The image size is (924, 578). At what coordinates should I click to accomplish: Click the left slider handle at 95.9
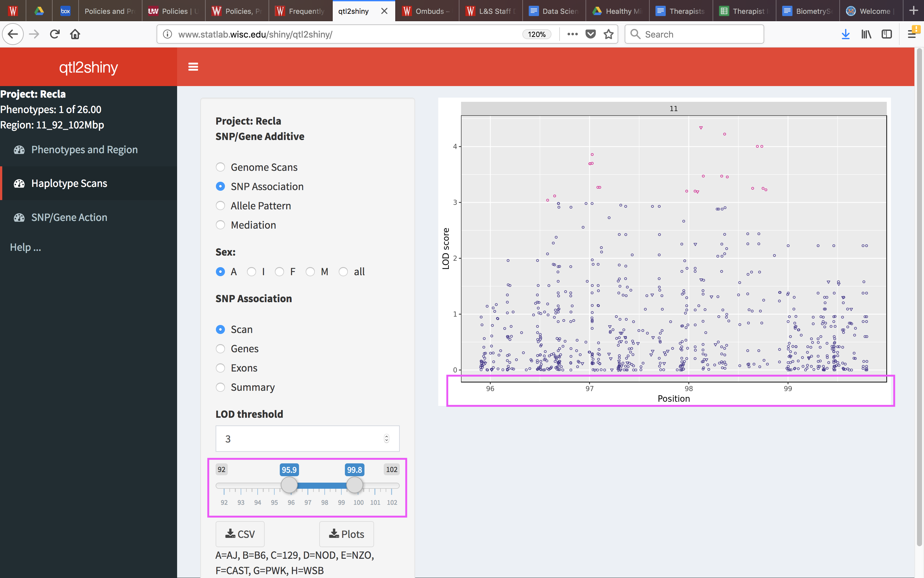point(289,485)
